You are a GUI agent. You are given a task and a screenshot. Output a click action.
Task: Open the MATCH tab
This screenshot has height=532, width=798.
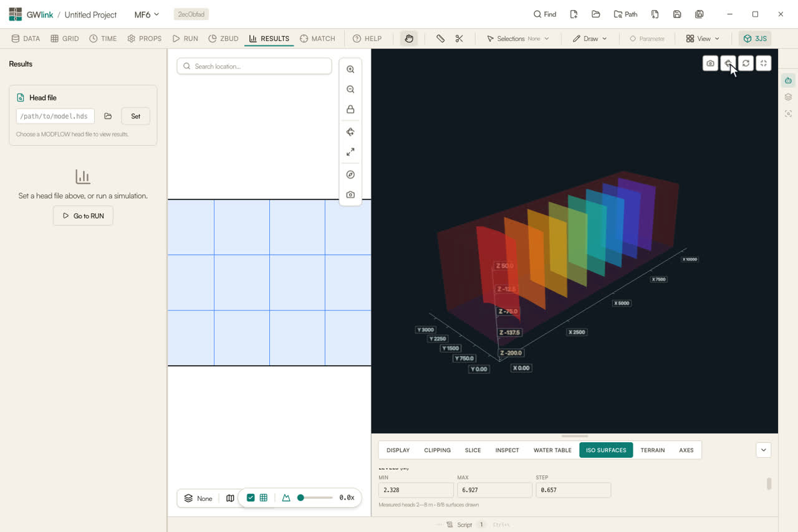point(318,39)
